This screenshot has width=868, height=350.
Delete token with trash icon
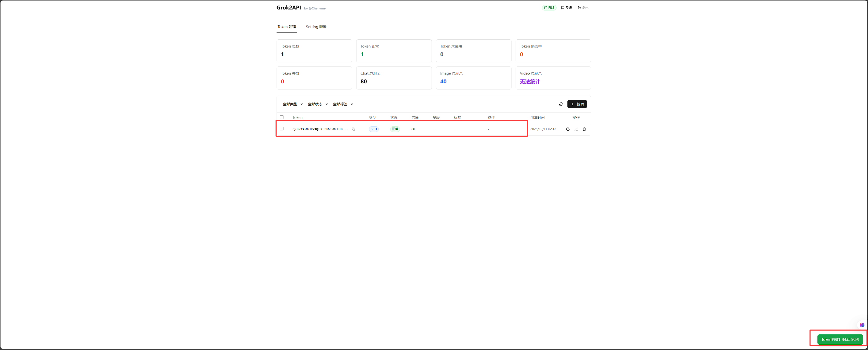click(x=584, y=129)
